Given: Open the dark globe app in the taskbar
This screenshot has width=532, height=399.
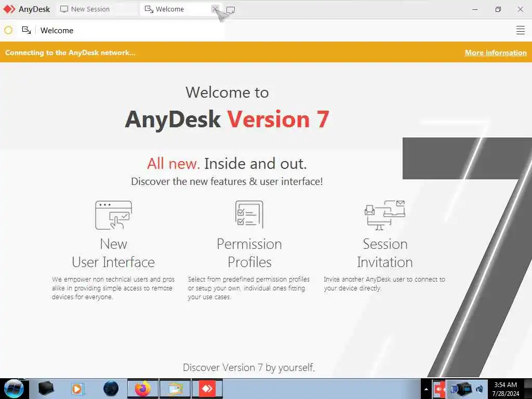Looking at the screenshot, I should click(111, 389).
